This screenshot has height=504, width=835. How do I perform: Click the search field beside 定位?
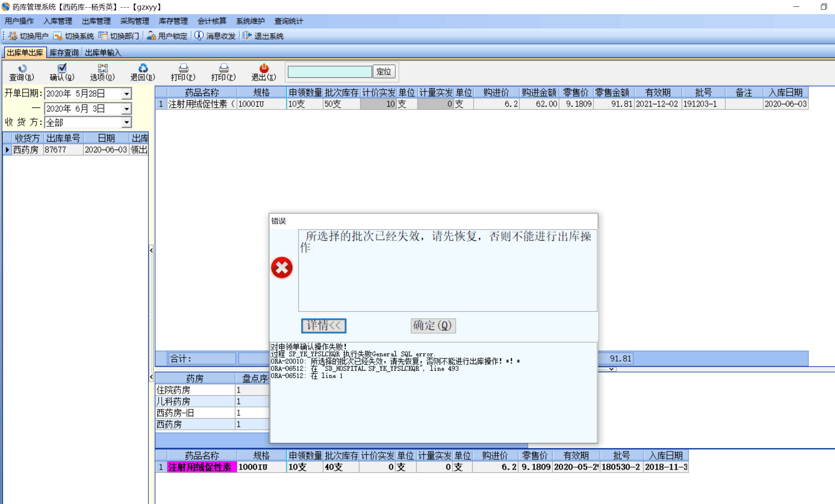pyautogui.click(x=330, y=72)
